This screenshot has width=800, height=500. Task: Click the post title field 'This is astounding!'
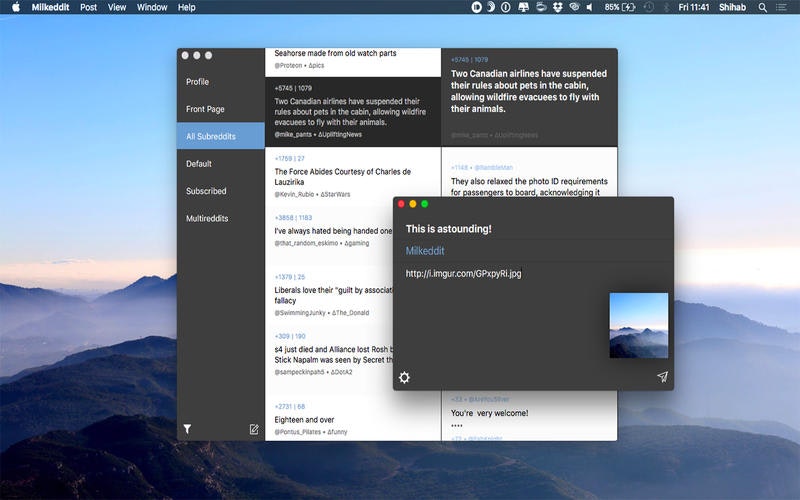[448, 229]
